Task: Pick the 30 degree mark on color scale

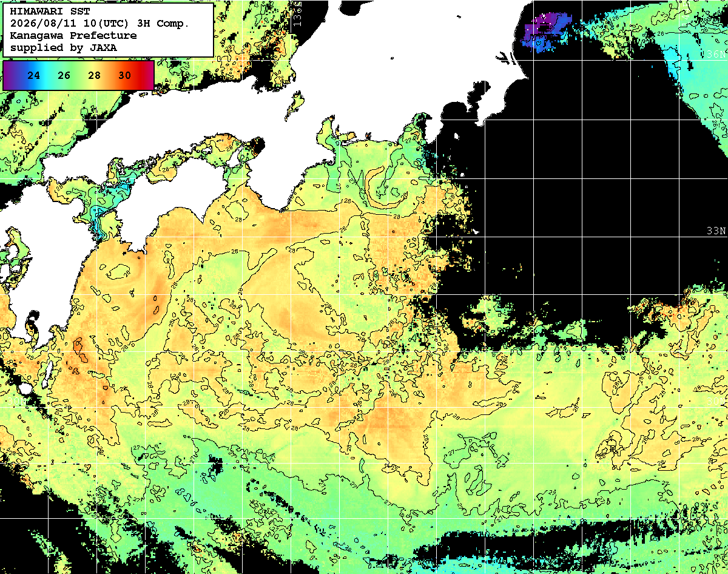Action: click(124, 76)
